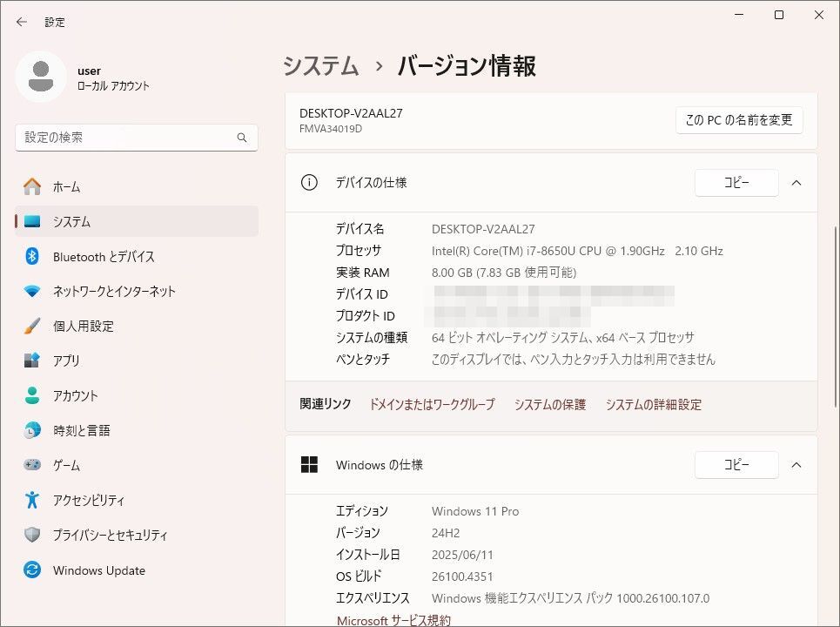Click この PC の名前を変更 button
The height and width of the screenshot is (627, 840).
(739, 120)
